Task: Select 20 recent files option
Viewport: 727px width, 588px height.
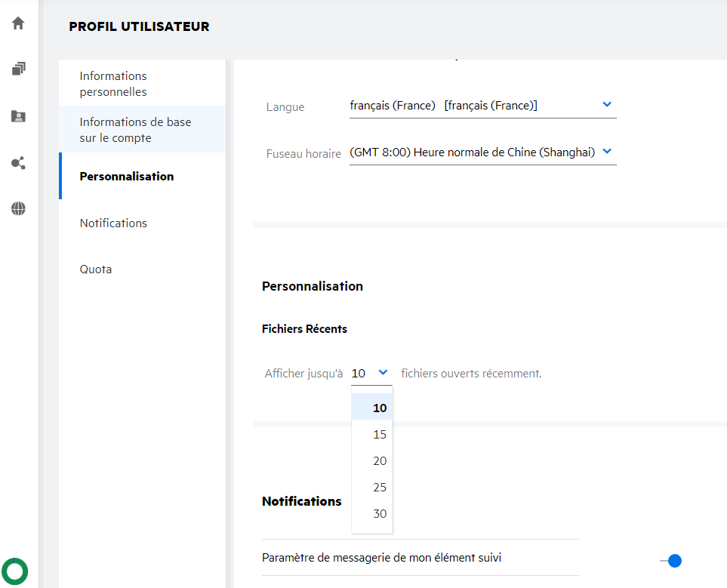Action: pyautogui.click(x=379, y=461)
